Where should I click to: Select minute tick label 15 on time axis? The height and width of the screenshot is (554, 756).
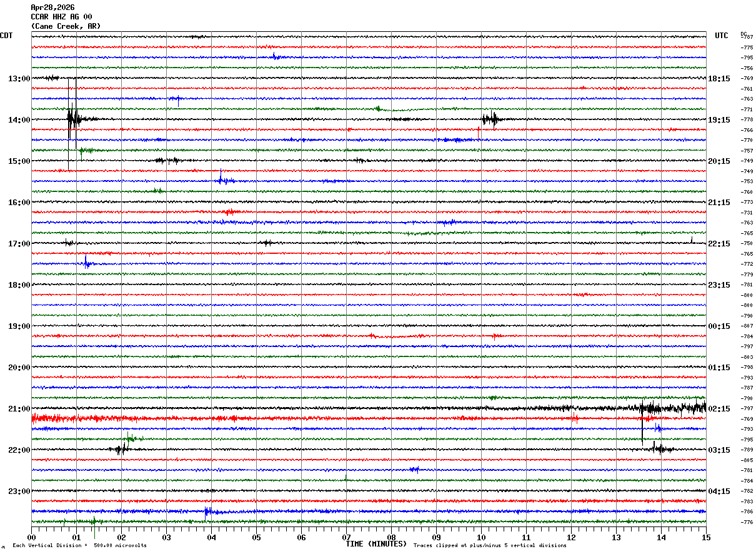click(706, 538)
